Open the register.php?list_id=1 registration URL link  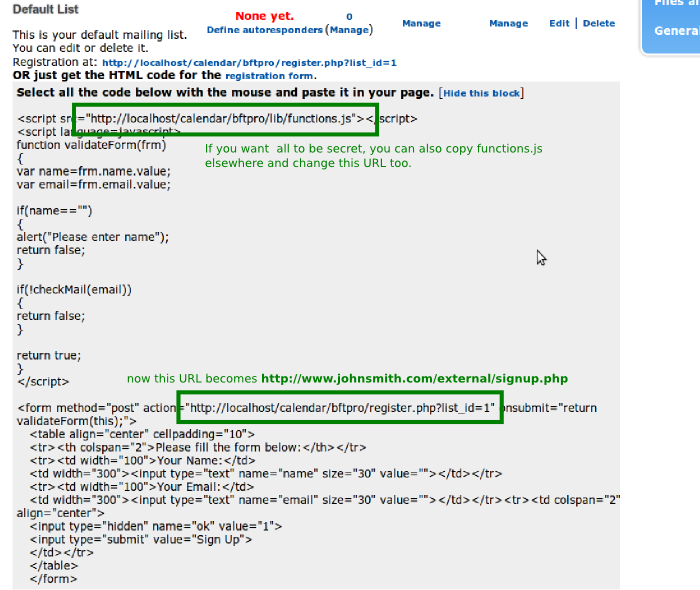pos(249,63)
